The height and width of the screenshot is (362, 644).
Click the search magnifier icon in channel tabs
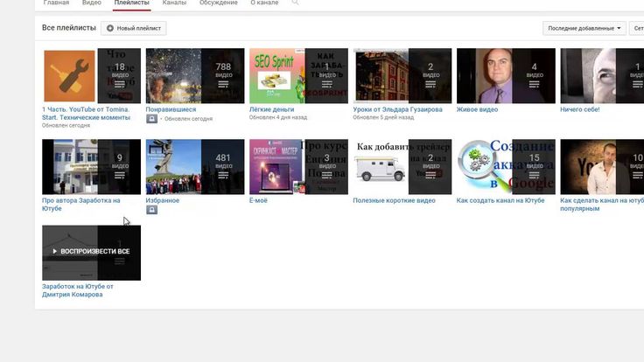click(296, 3)
